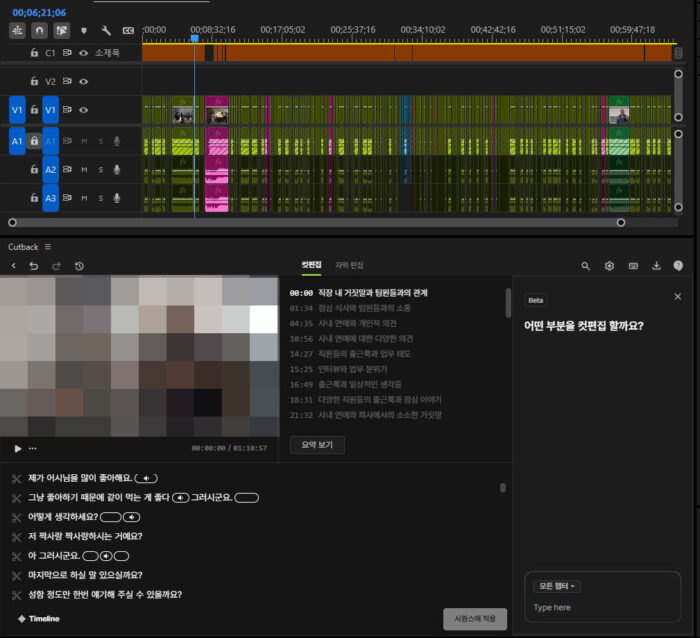Toggle the timeline Snap magnet icon
Image resolution: width=700 pixels, height=638 pixels.
click(40, 31)
